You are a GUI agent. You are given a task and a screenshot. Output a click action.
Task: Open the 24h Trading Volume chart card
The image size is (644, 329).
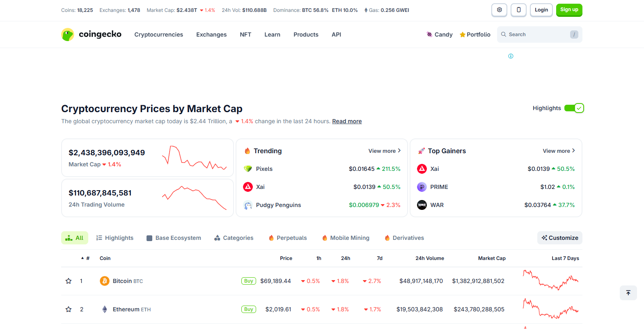(x=147, y=198)
